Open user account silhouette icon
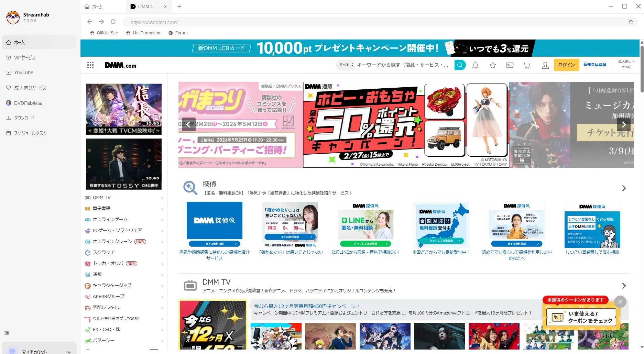This screenshot has height=354, width=644. tap(545, 65)
